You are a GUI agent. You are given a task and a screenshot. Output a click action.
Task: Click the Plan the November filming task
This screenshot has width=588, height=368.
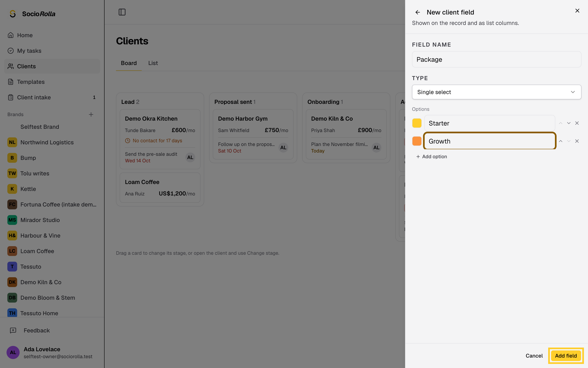[340, 144]
